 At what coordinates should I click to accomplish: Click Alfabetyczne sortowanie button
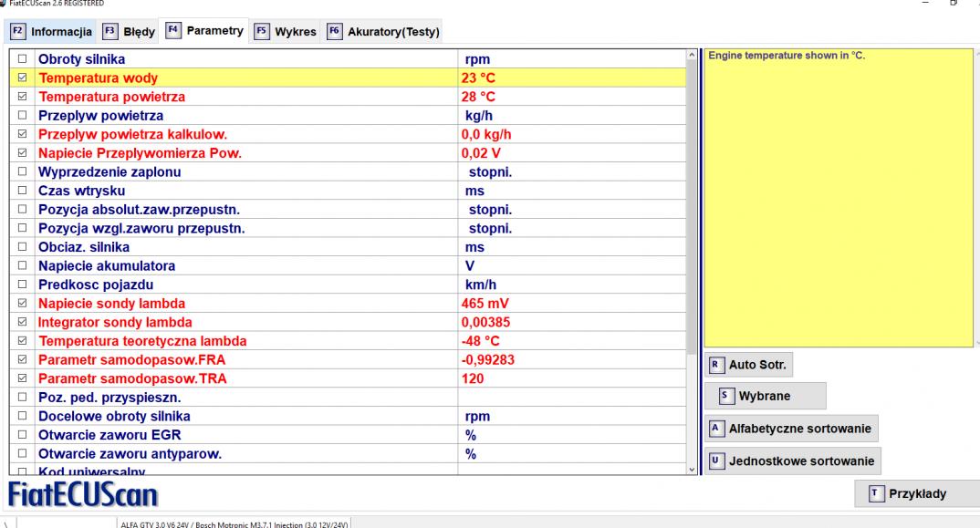(x=790, y=428)
